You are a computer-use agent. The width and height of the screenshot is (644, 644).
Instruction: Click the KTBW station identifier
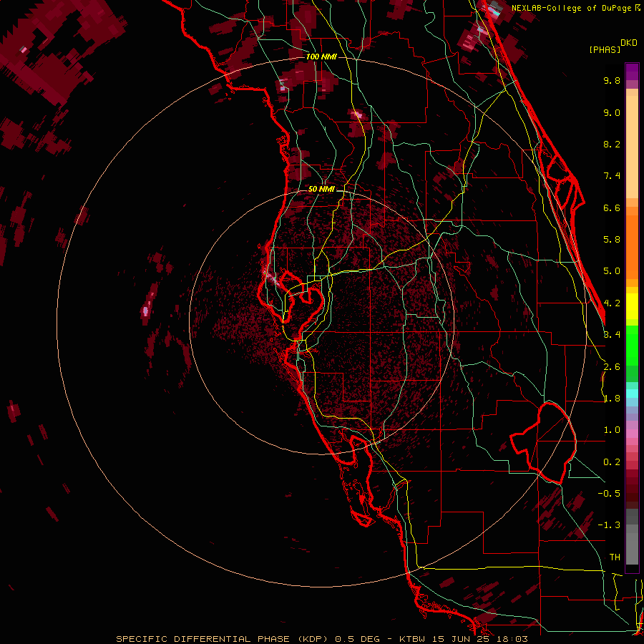pos(414,639)
